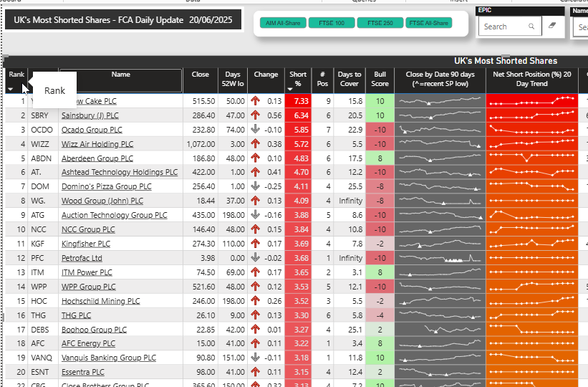This screenshot has height=387, width=588.
Task: Filter by FTSE 250 index
Action: (x=380, y=23)
